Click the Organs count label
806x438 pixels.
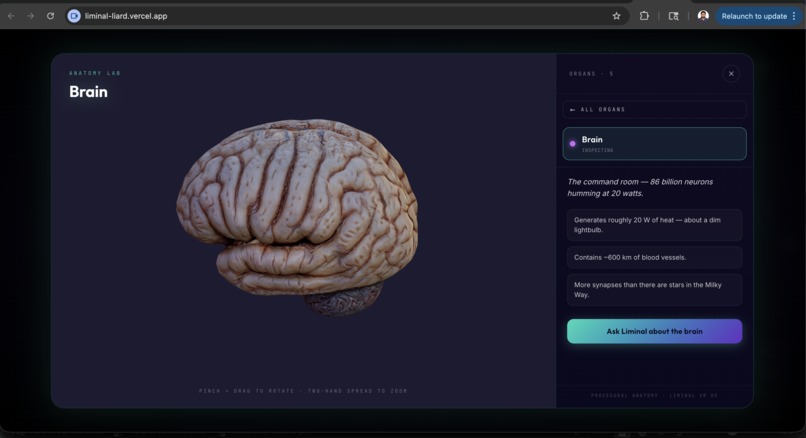pos(591,74)
